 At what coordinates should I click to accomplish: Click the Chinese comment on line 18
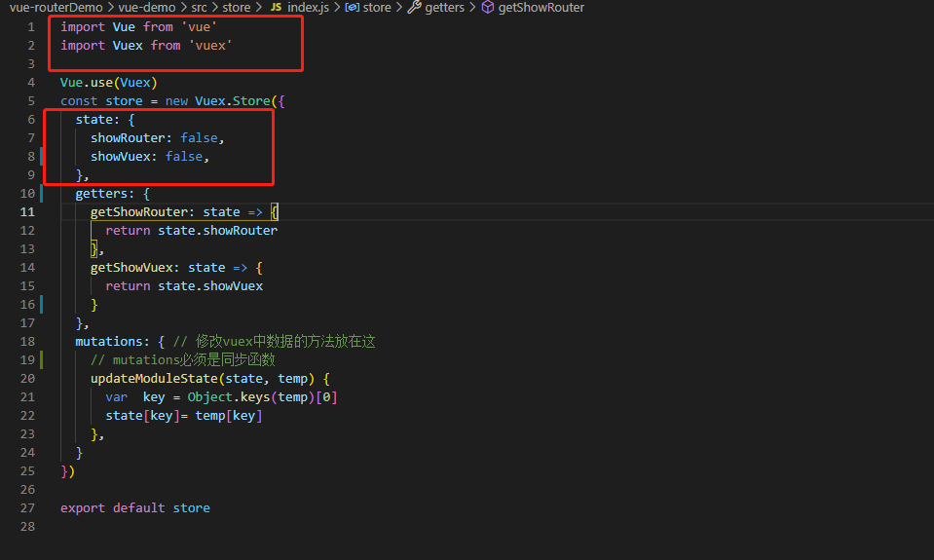click(x=274, y=342)
